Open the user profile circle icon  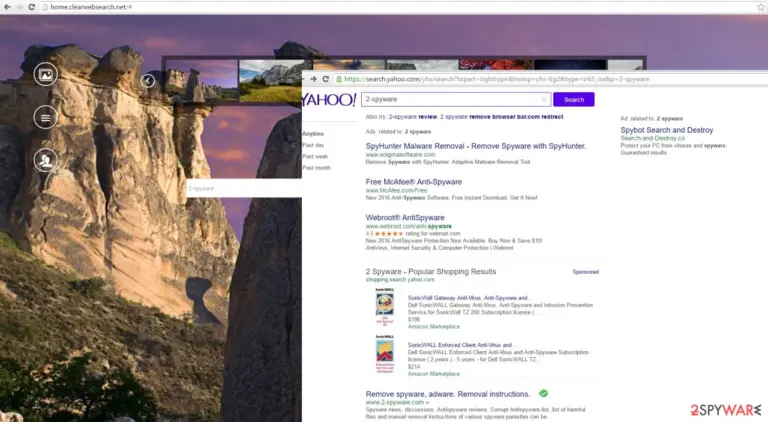[x=46, y=160]
